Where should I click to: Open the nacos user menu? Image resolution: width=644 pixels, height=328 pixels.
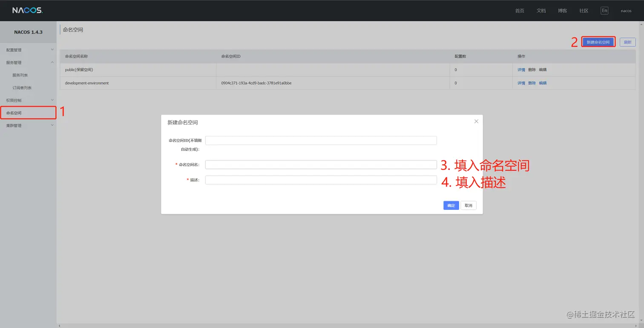(626, 11)
